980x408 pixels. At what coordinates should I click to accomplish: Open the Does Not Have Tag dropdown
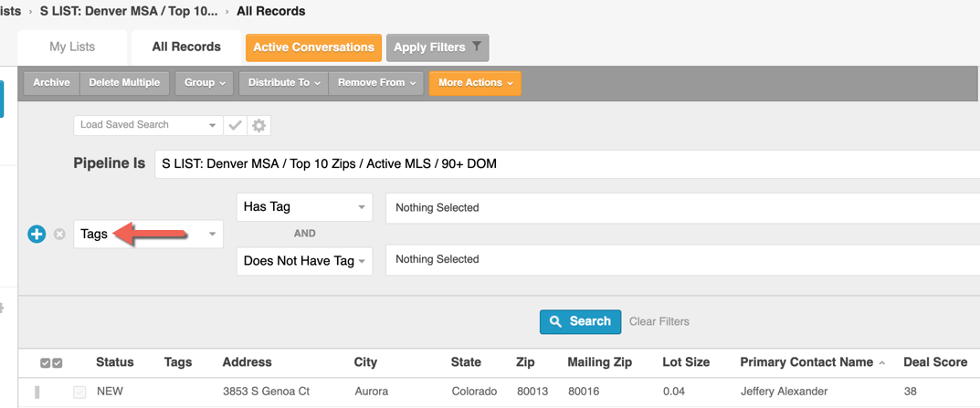coord(304,260)
